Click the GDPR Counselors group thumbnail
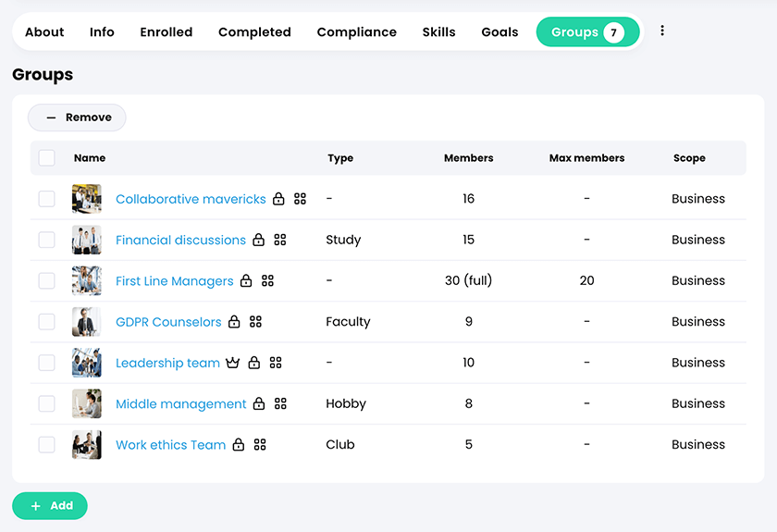Viewport: 777px width, 532px height. [87, 322]
